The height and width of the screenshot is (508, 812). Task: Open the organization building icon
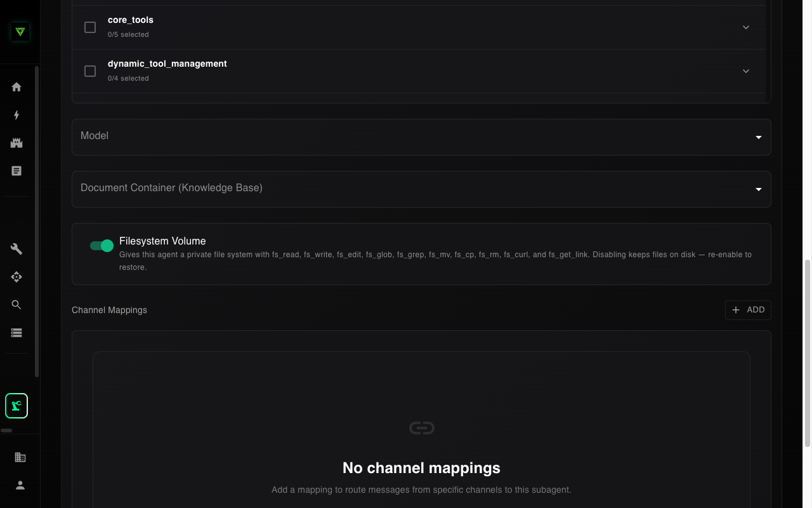click(20, 457)
